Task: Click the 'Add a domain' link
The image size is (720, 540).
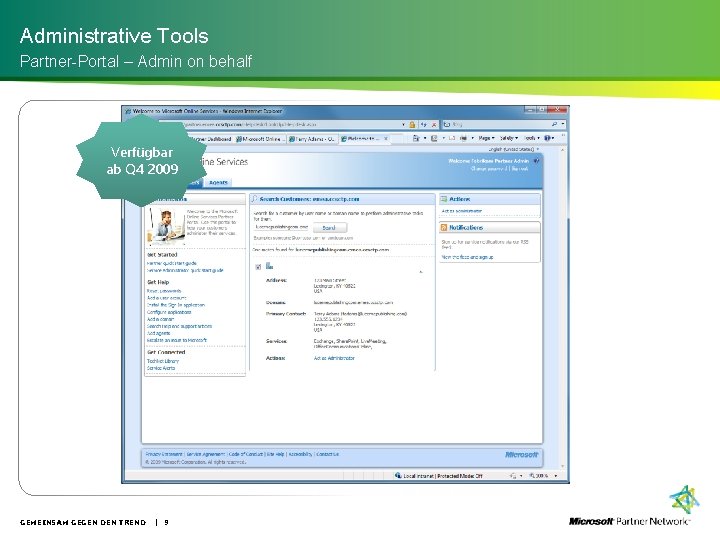Action: coord(160,319)
